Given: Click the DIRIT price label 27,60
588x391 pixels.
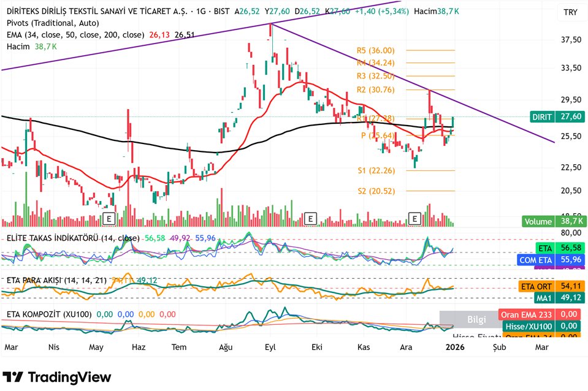Looking at the screenshot, I should click(x=557, y=117).
